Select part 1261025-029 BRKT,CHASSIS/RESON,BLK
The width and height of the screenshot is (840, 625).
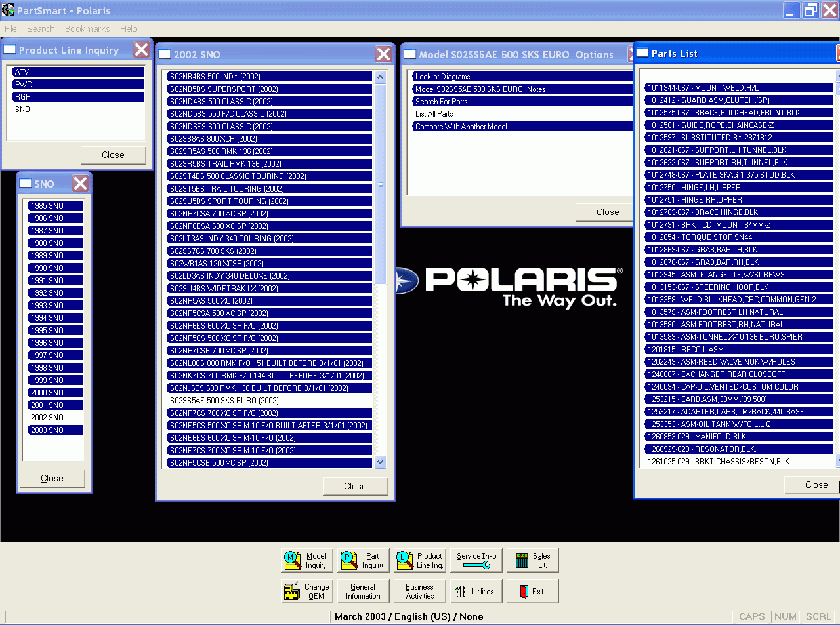[x=739, y=462]
